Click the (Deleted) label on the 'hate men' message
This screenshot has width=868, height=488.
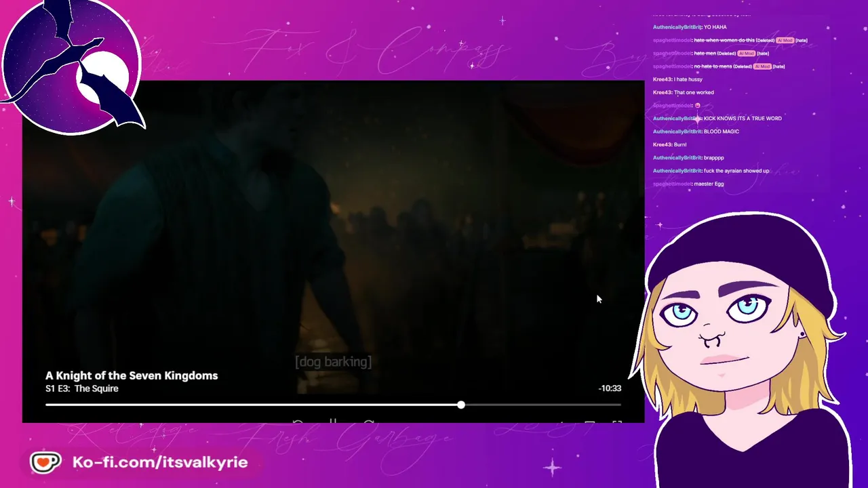726,54
